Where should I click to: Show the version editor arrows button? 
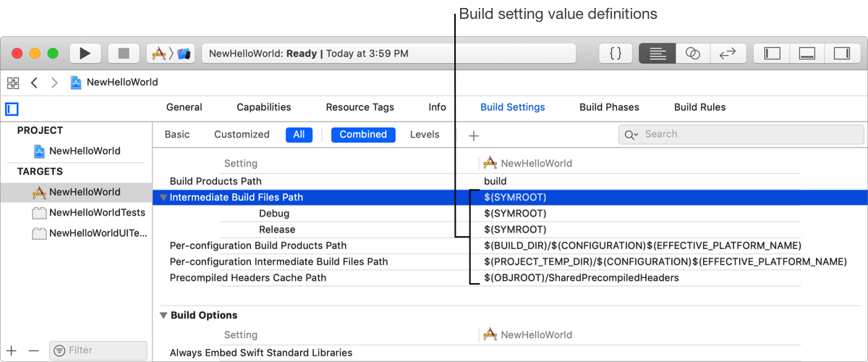tap(728, 53)
